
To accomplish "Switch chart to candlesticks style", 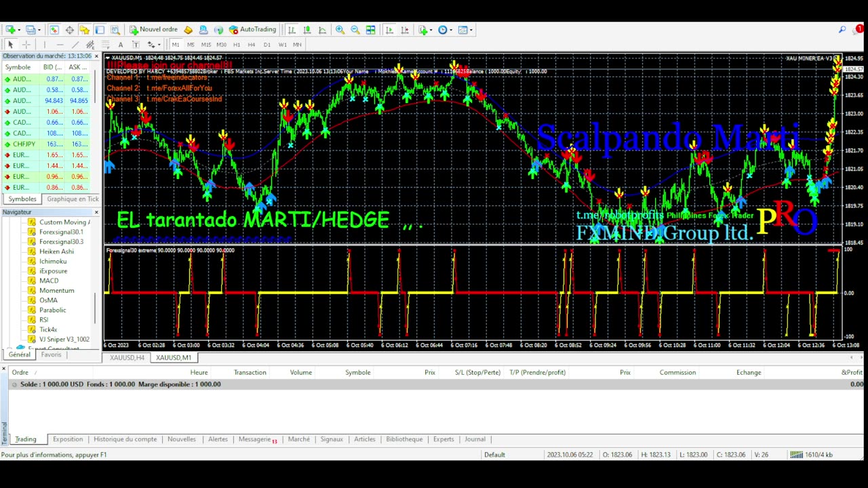I will [x=307, y=30].
